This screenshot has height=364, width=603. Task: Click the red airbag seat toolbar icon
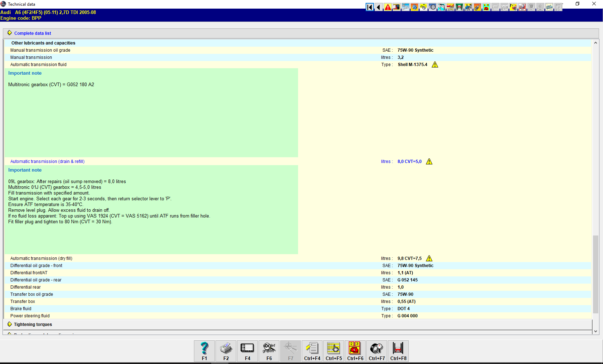coord(522,7)
